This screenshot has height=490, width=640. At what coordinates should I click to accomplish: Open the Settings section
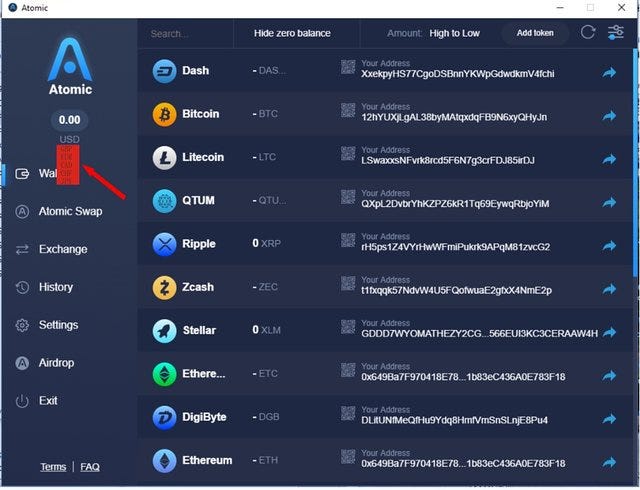tap(47, 325)
